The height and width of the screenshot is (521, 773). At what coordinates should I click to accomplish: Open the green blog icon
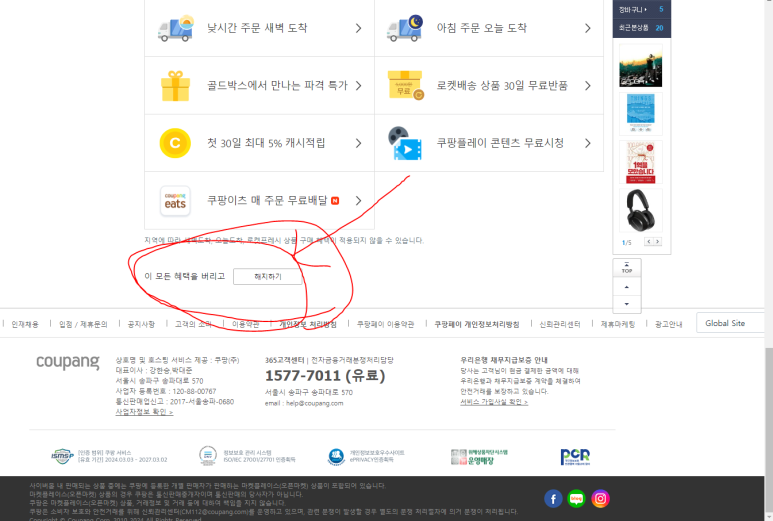(x=576, y=499)
